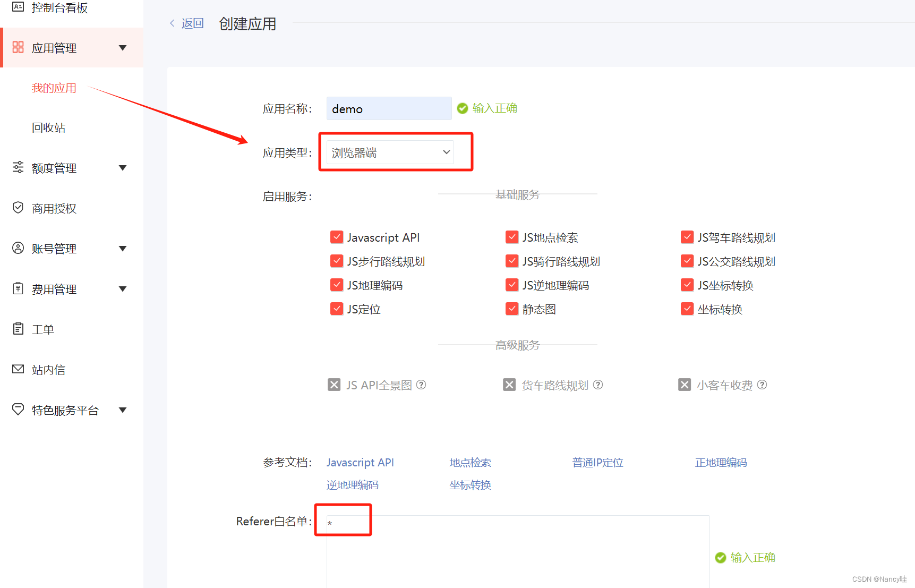Open the 坐标转换 reference doc link
915x588 pixels.
point(470,484)
